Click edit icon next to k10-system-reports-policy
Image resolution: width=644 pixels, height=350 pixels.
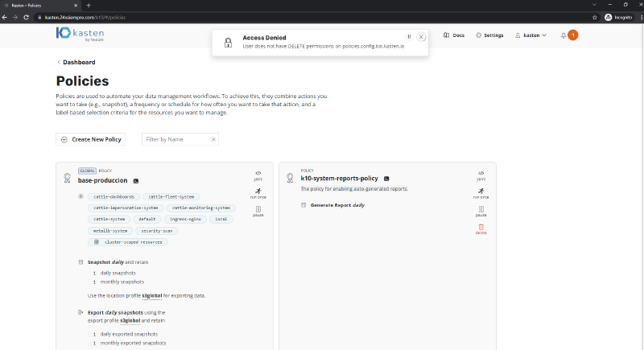click(386, 179)
